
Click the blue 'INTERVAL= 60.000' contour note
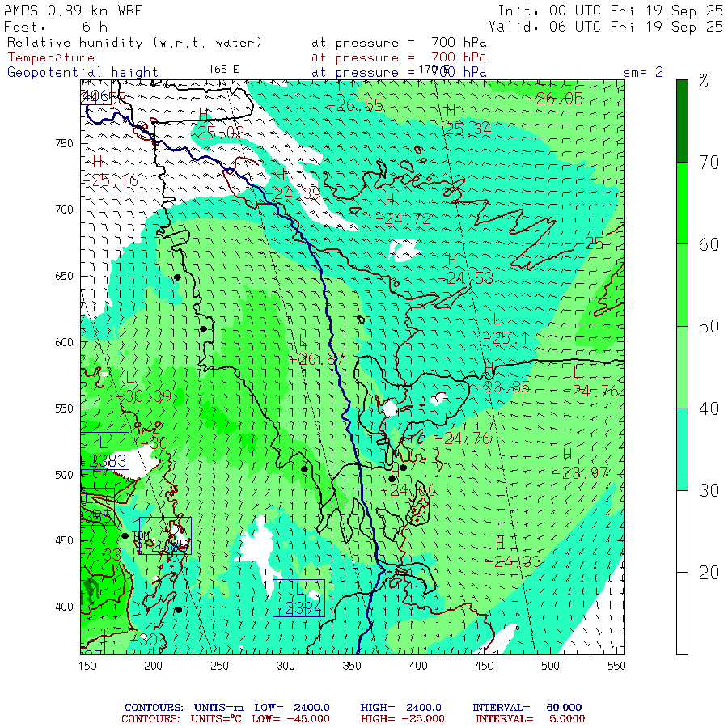(527, 708)
